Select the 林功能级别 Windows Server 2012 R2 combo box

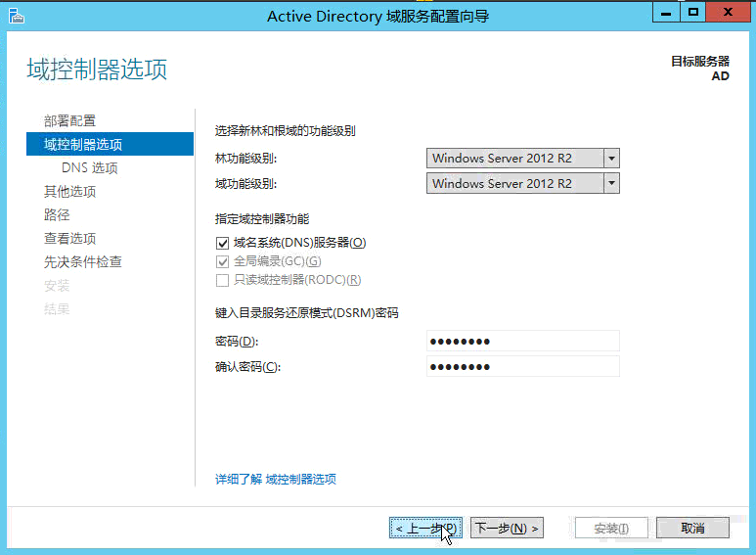tap(514, 159)
